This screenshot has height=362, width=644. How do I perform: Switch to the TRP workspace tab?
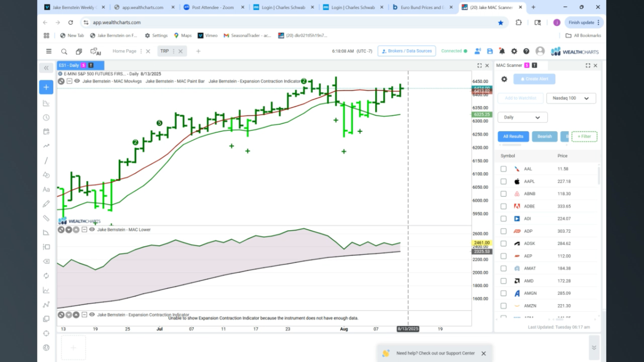pyautogui.click(x=164, y=51)
